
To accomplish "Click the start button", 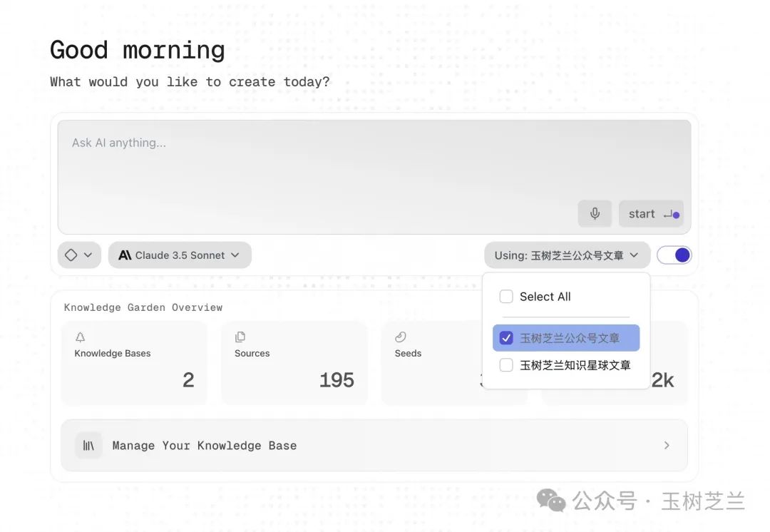I will 651,214.
